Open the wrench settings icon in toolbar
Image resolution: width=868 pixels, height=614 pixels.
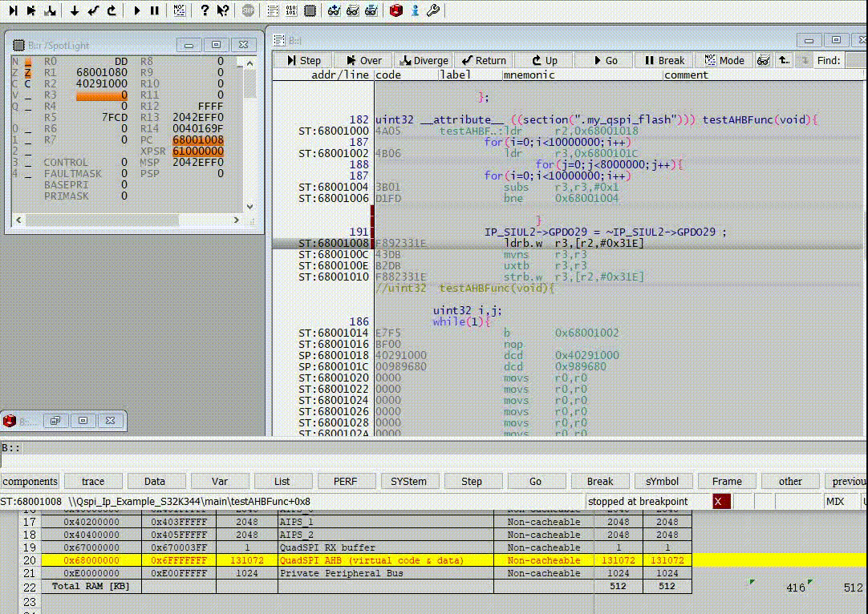coord(433,10)
